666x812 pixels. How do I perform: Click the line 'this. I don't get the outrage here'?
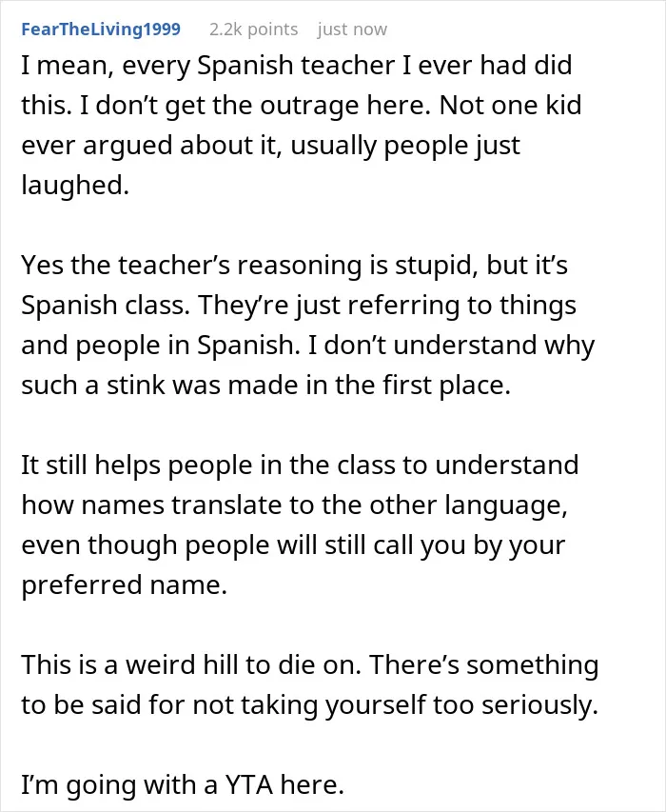tap(302, 105)
